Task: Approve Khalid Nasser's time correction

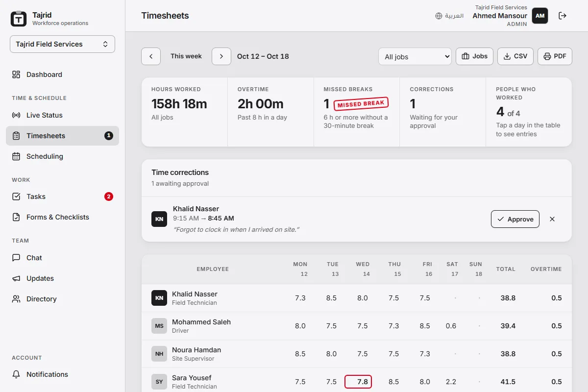Action: tap(515, 219)
